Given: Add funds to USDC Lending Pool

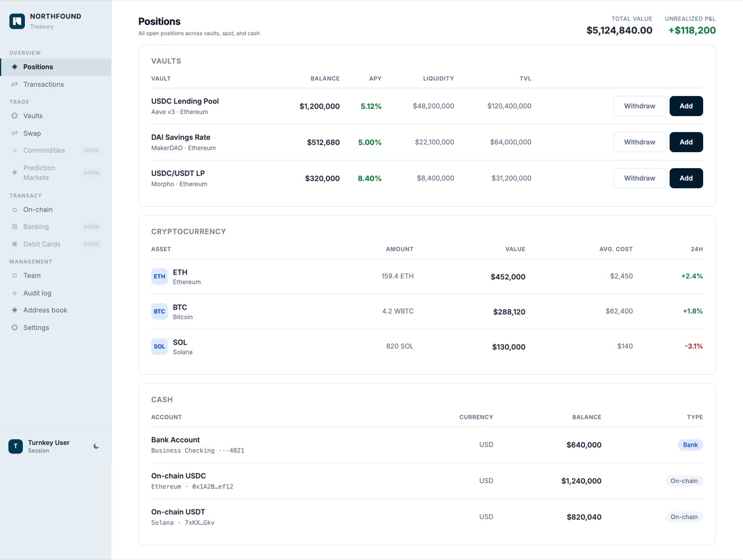Looking at the screenshot, I should [x=686, y=106].
